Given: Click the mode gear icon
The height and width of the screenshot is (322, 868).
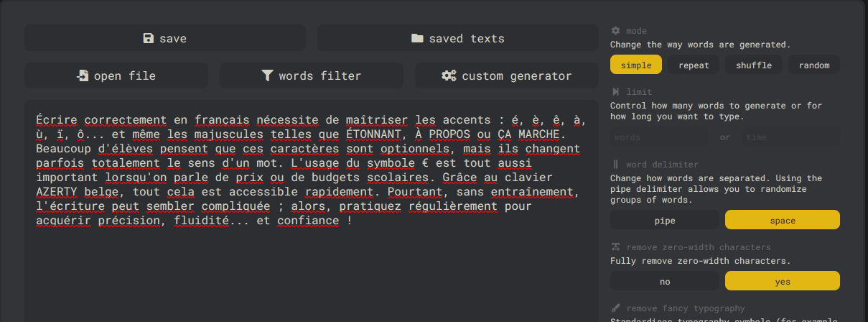Looking at the screenshot, I should pyautogui.click(x=615, y=31).
